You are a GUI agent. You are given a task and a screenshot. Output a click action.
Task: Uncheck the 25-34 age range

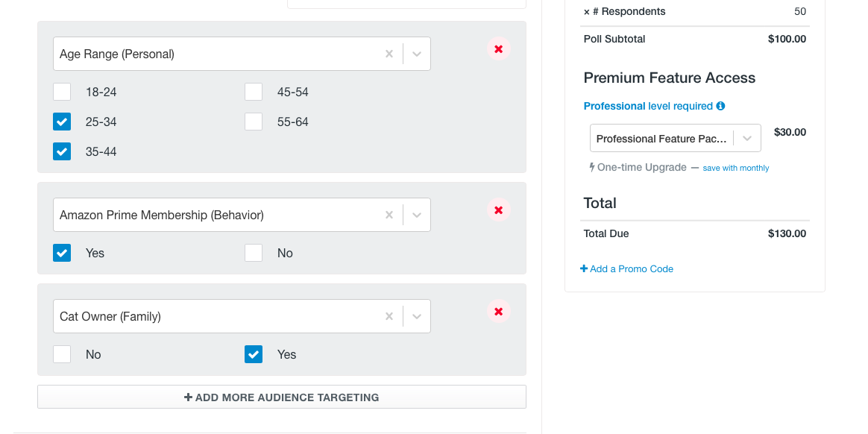point(62,122)
